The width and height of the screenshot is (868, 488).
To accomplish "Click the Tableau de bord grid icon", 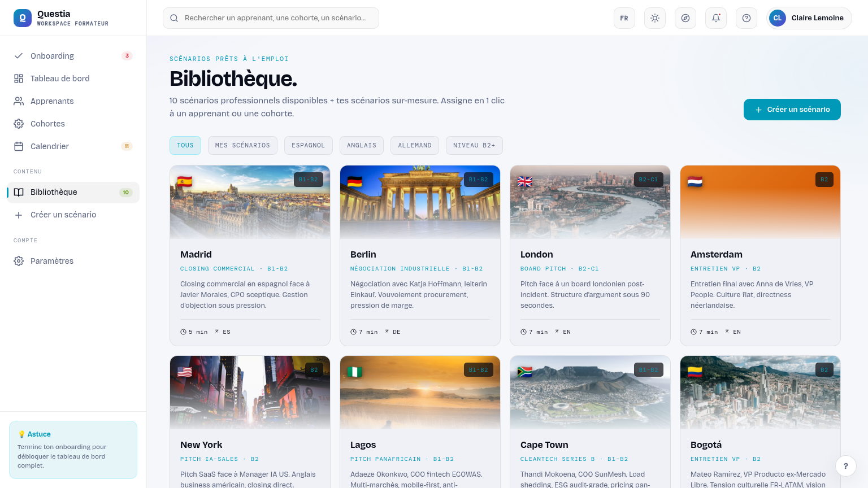I will 19,79.
